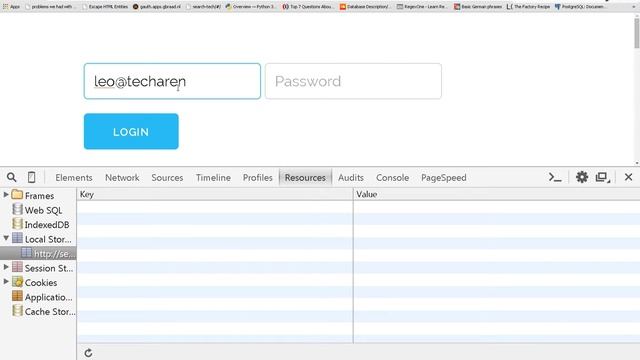Open the Database Description bookmark
Viewport: 640px width, 360px height.
click(x=364, y=7)
